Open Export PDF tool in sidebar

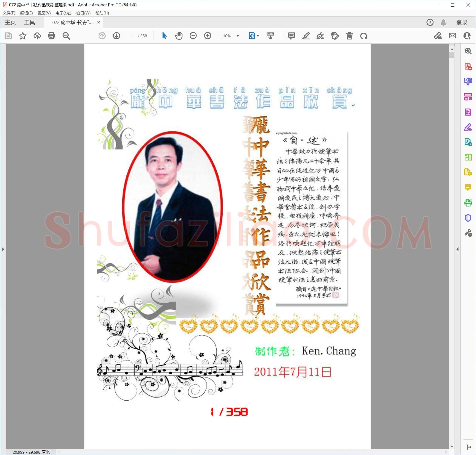tap(468, 82)
